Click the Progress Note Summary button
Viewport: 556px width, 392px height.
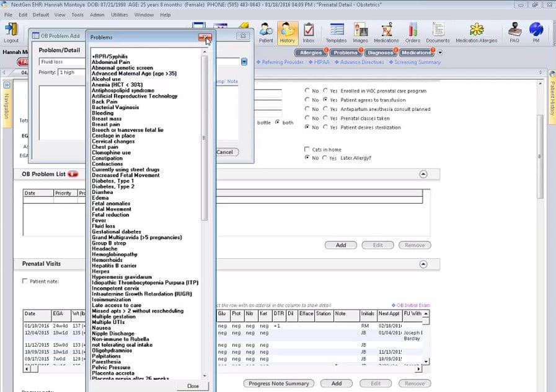(x=278, y=383)
